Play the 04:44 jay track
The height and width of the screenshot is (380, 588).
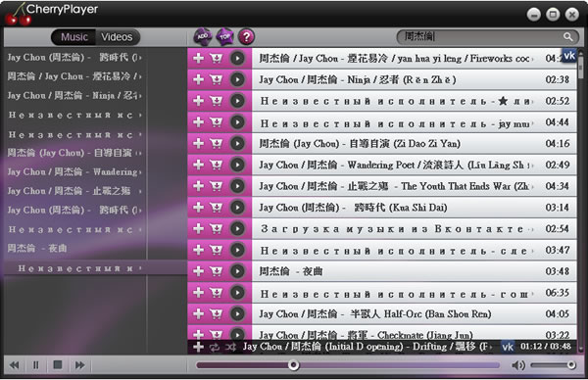237,122
